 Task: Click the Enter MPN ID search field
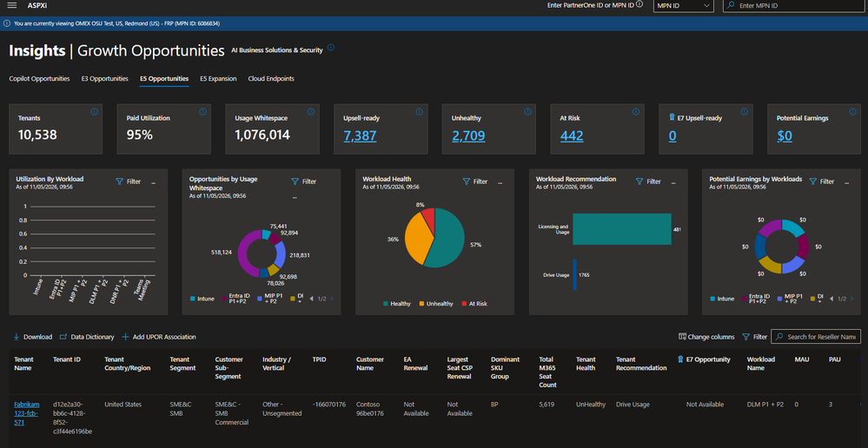click(x=796, y=5)
